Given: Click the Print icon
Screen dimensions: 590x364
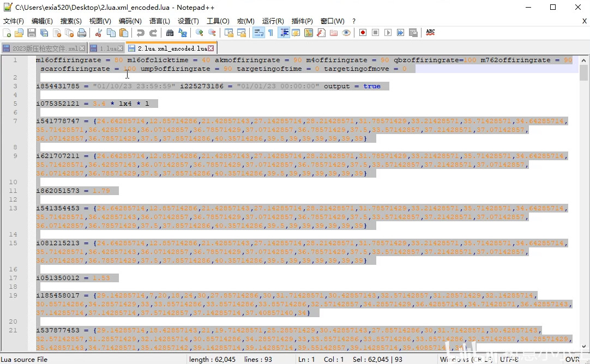Looking at the screenshot, I should [x=82, y=33].
